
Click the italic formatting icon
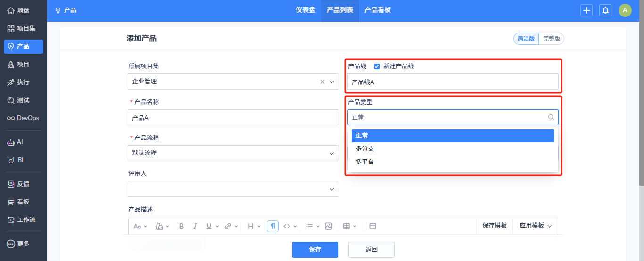(x=195, y=226)
